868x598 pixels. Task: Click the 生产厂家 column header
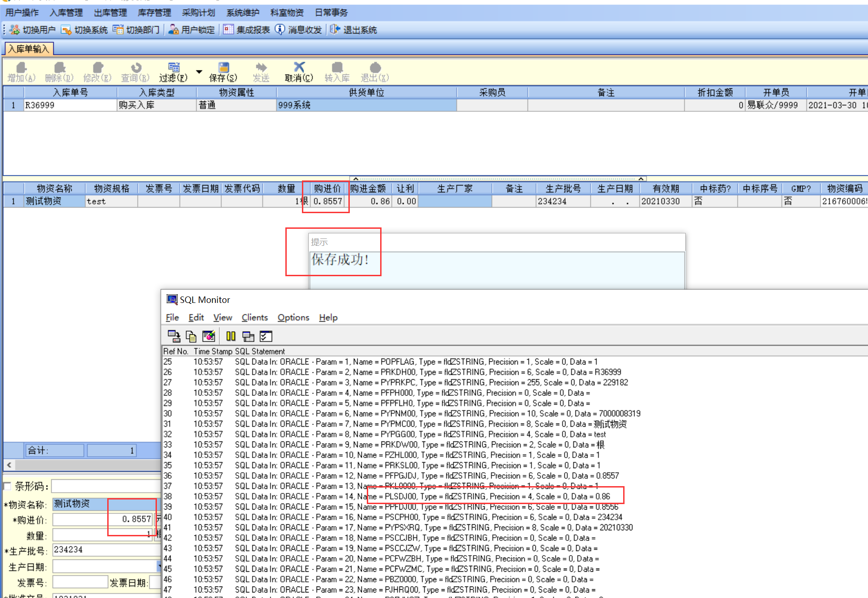455,189
